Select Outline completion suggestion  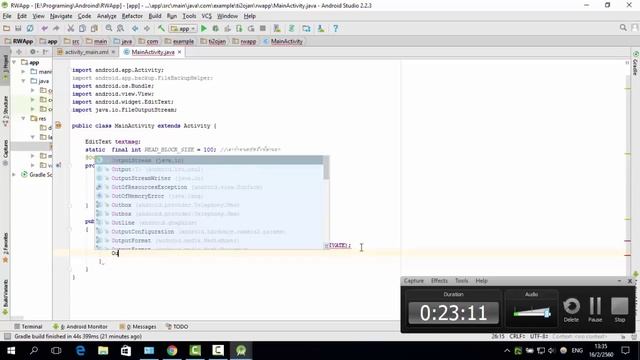(x=209, y=222)
